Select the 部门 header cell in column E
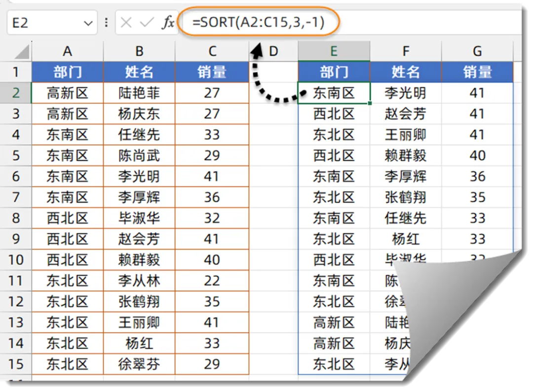 click(334, 72)
